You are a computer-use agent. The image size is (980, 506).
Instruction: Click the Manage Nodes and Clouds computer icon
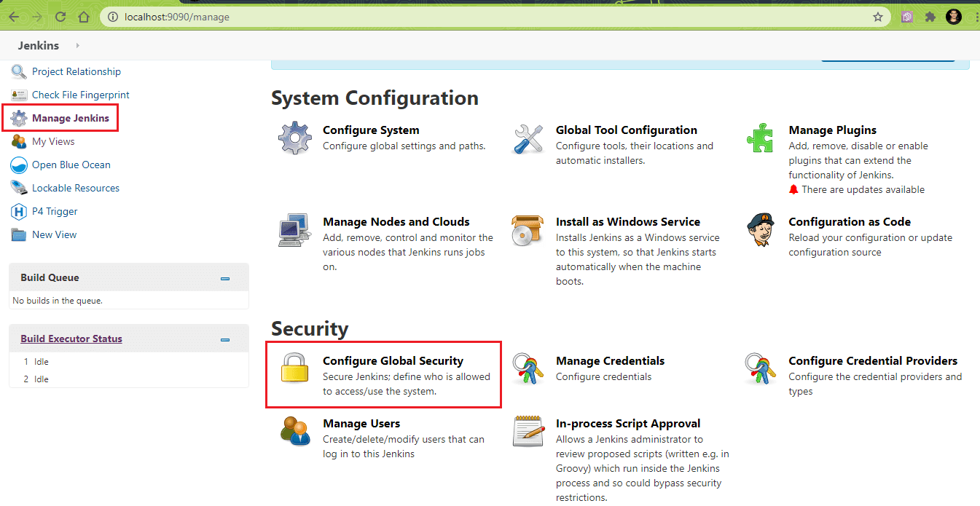(x=295, y=230)
